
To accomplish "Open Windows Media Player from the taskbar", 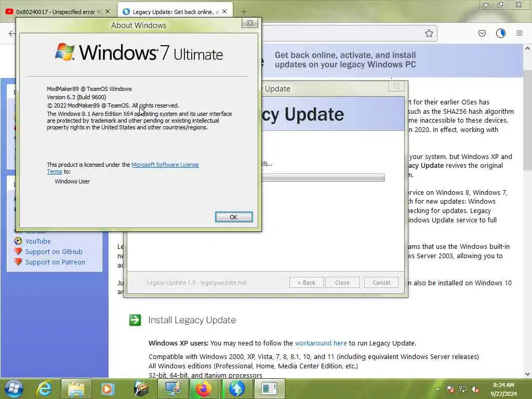I will coord(108,389).
